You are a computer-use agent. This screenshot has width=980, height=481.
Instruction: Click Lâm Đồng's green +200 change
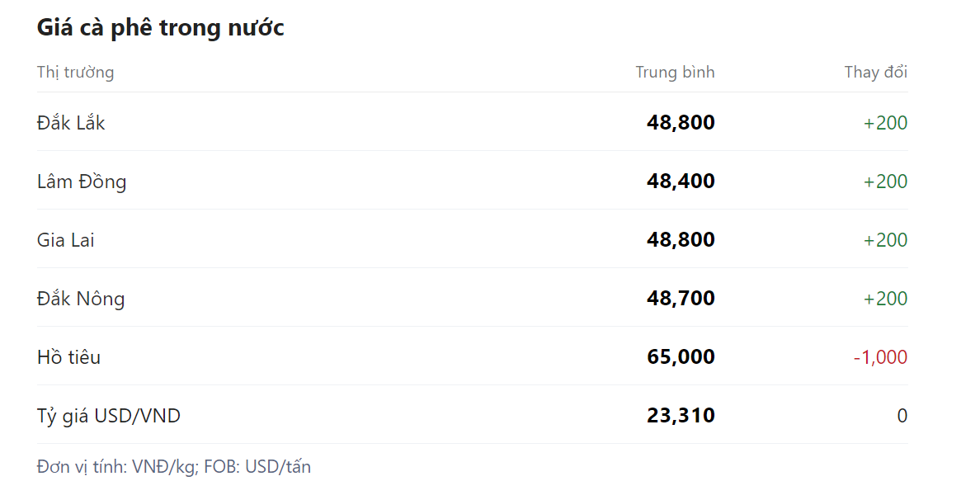pyautogui.click(x=885, y=182)
